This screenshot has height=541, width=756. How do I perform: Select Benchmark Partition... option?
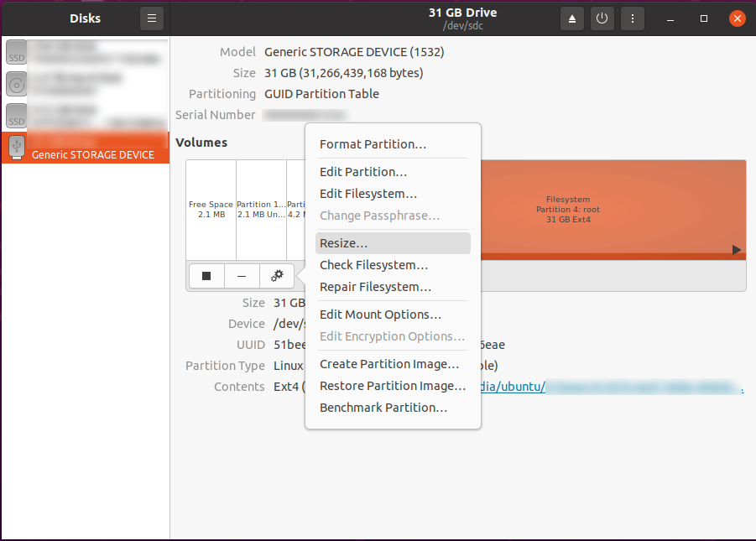[383, 408]
